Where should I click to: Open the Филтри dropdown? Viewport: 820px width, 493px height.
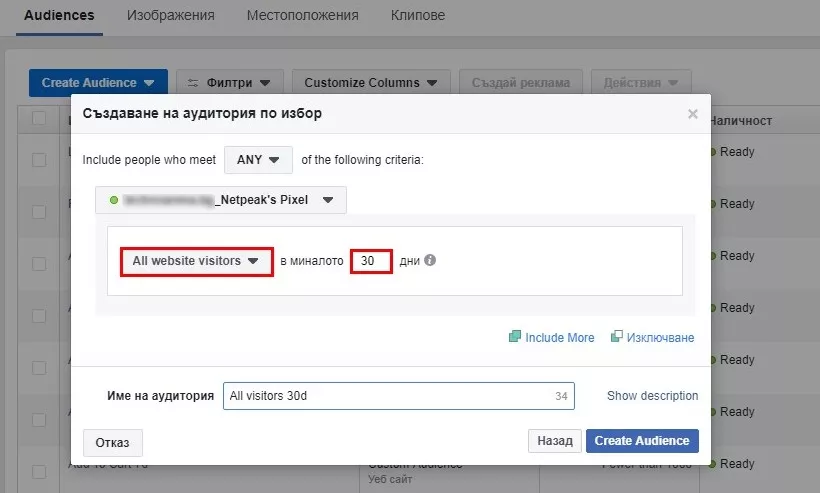tap(230, 83)
